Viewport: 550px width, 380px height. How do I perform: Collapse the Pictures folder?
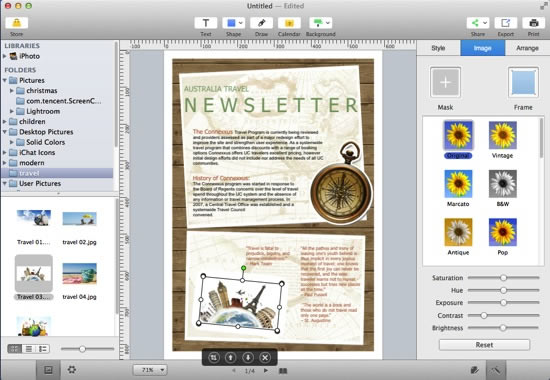coord(5,80)
